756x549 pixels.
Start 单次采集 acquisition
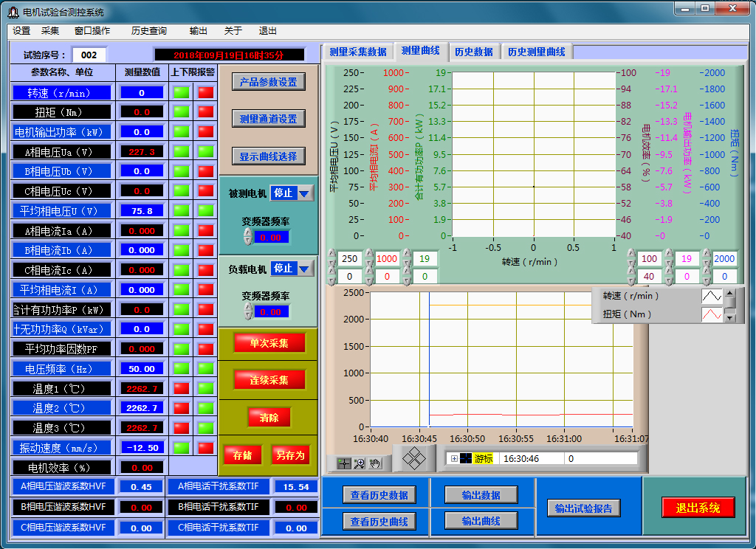pyautogui.click(x=269, y=343)
